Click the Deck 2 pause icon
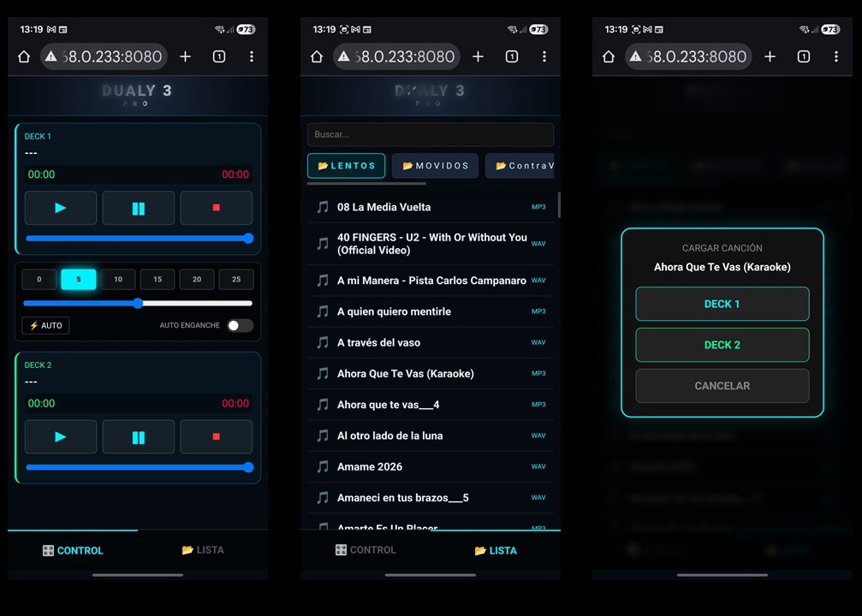Screen dimensions: 862x616 138,436
